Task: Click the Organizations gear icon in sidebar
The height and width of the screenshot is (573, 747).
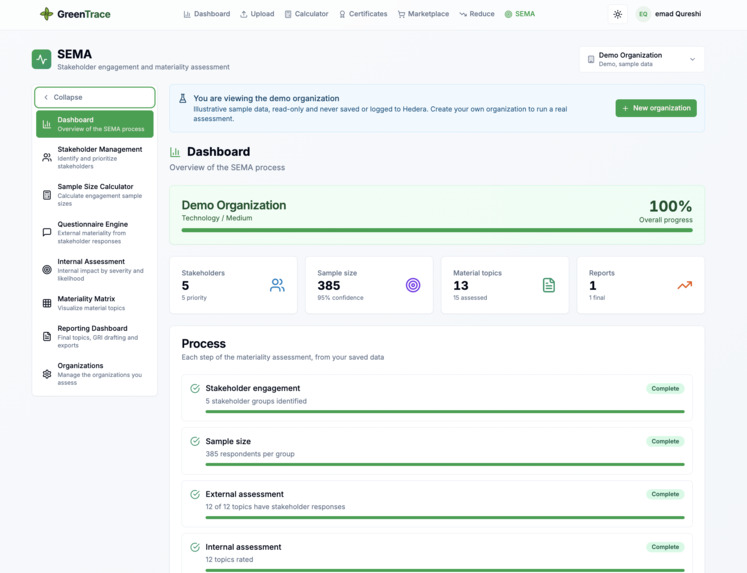Action: (x=47, y=374)
